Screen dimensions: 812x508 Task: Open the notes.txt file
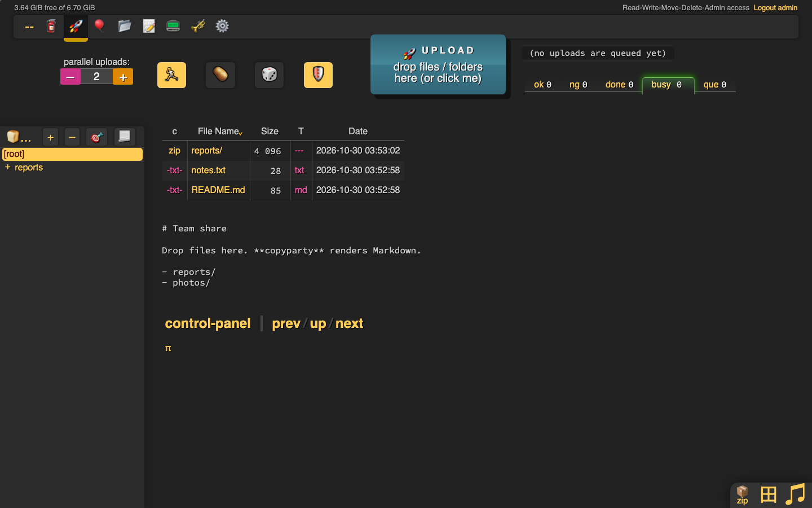tap(208, 170)
